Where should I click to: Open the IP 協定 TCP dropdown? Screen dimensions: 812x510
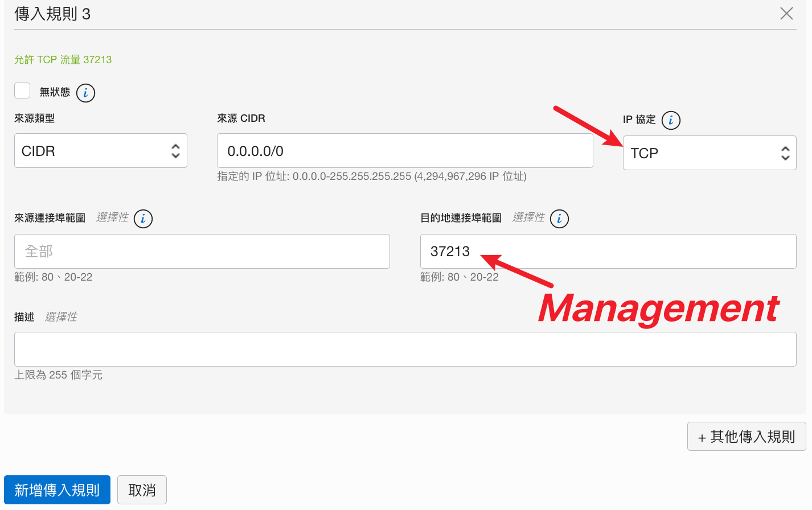(x=710, y=153)
